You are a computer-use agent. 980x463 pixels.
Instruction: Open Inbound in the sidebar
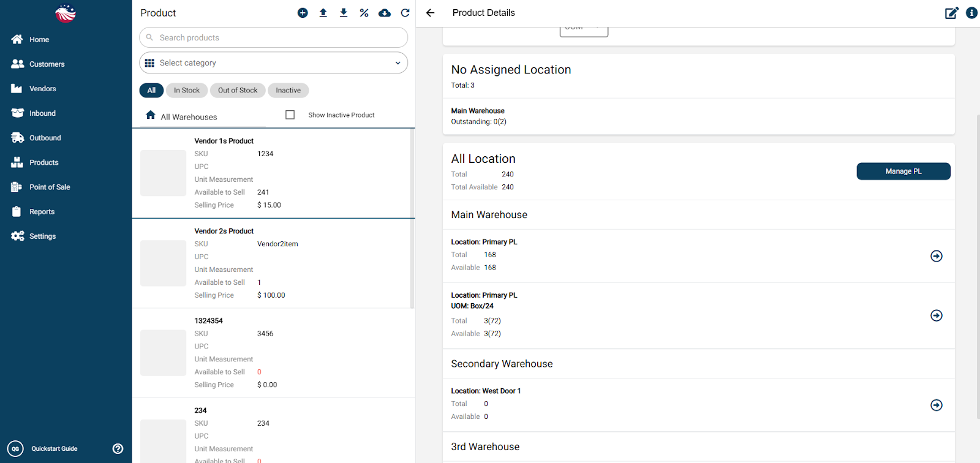(x=42, y=113)
